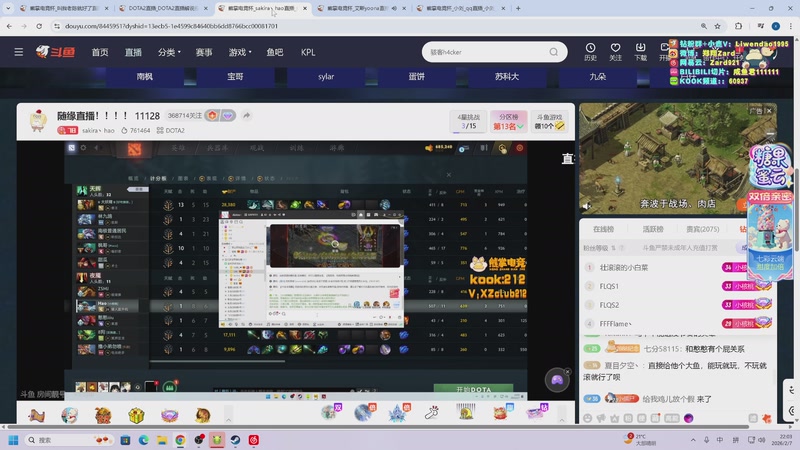Open a new browser tab
800x450 pixels.
(x=518, y=8)
